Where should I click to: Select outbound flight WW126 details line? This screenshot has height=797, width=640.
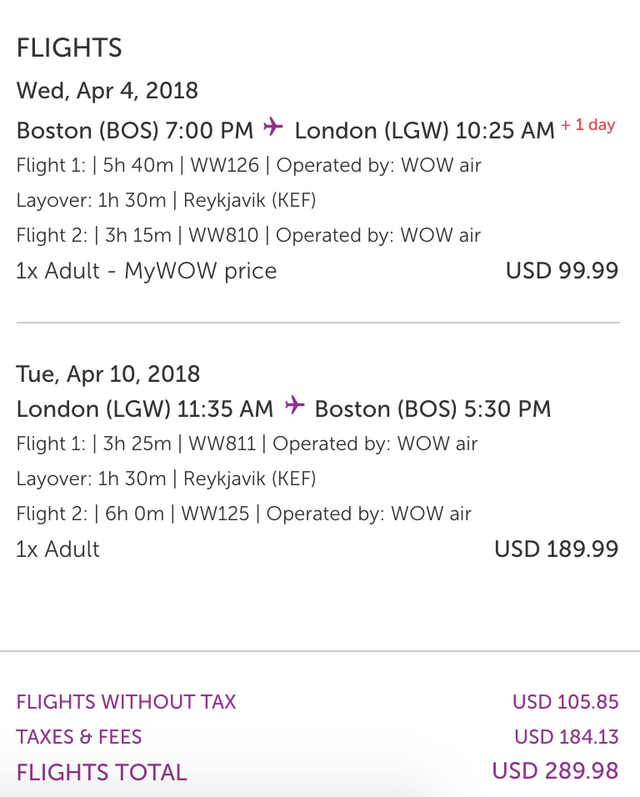248,165
